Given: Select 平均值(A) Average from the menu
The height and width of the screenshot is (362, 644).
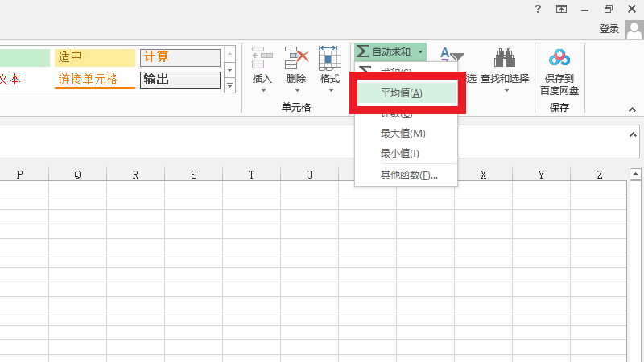Looking at the screenshot, I should pos(401,93).
